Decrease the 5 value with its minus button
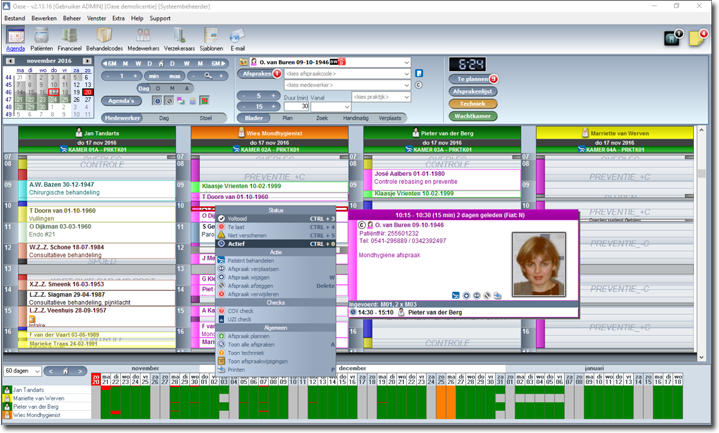 (244, 95)
